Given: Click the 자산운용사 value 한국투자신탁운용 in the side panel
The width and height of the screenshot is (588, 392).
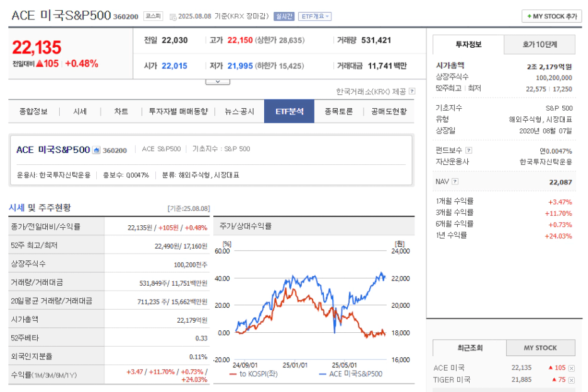Looking at the screenshot, I should pos(546,162).
